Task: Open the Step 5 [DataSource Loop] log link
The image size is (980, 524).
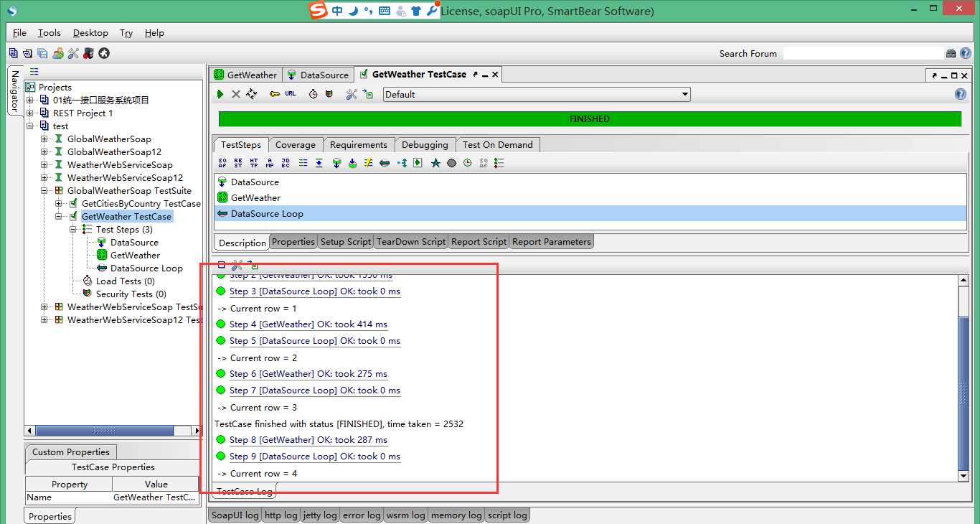Action: pos(315,341)
